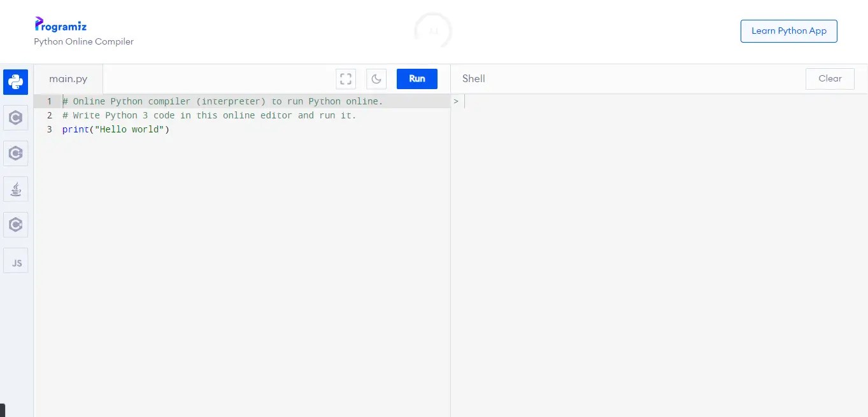The image size is (868, 417).
Task: Click line number 2 in the gutter
Action: [49, 115]
